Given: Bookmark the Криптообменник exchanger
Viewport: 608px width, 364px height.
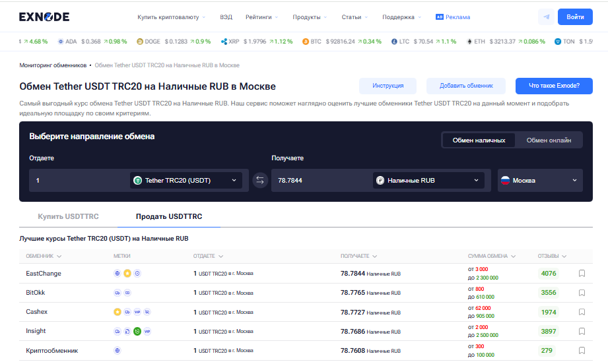Looking at the screenshot, I should click(582, 350).
